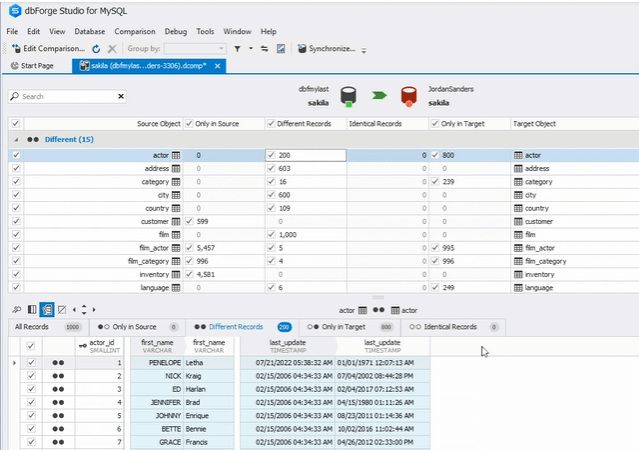The height and width of the screenshot is (450, 639).
Task: Open toolbar overflow options arrow
Action: [364, 51]
